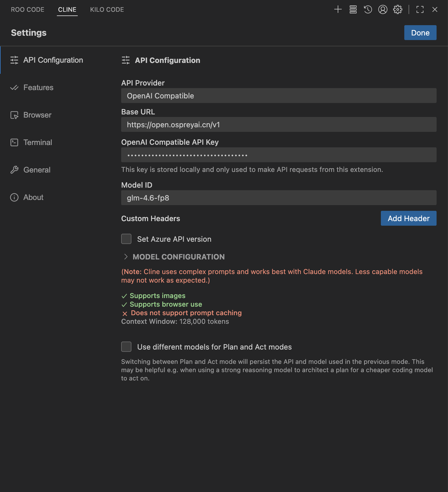This screenshot has height=492, width=448.
Task: Focus the OpenAI Compatible API Key field
Action: point(279,155)
